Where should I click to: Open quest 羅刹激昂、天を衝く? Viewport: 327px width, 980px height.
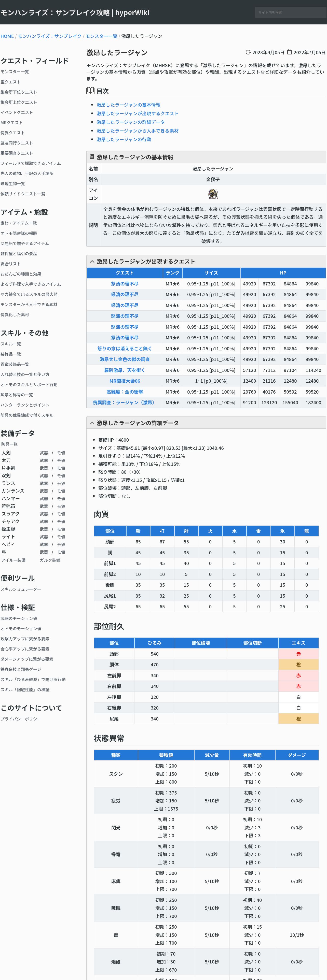(125, 370)
